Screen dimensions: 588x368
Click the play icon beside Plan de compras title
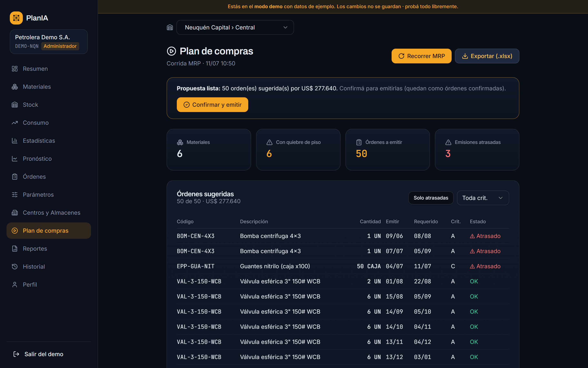pos(171,51)
